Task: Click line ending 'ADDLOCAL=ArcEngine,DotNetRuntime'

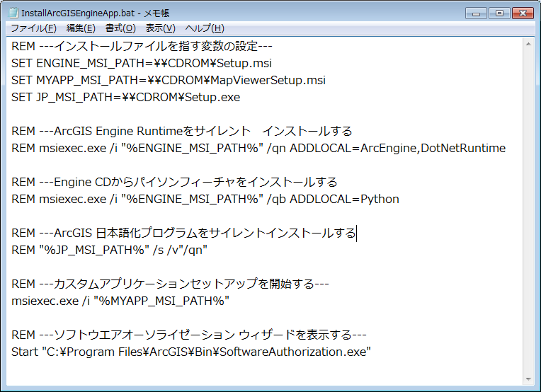Action: [x=258, y=148]
